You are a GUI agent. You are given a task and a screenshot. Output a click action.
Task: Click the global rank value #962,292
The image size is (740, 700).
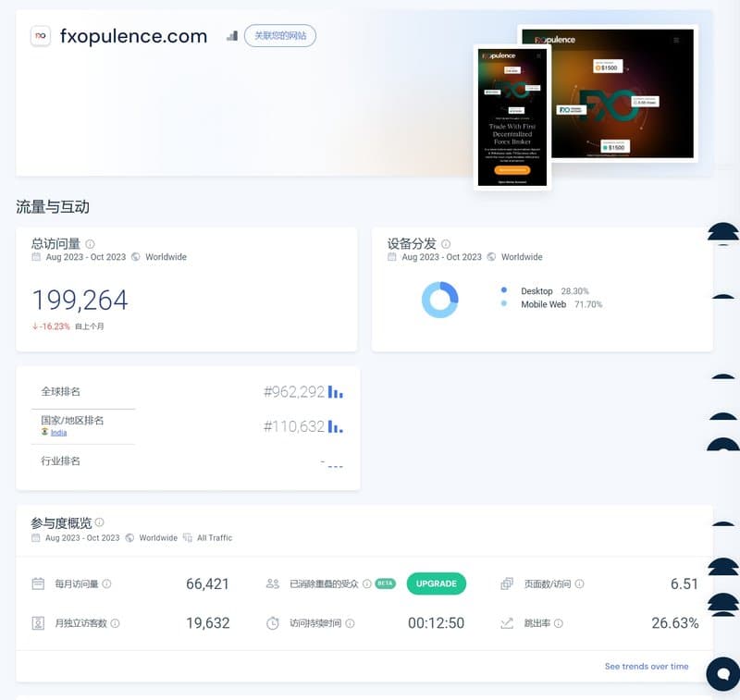(293, 392)
